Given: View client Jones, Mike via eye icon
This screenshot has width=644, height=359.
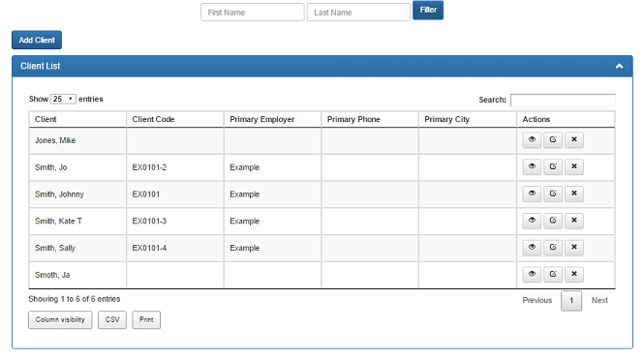Looking at the screenshot, I should (x=532, y=140).
